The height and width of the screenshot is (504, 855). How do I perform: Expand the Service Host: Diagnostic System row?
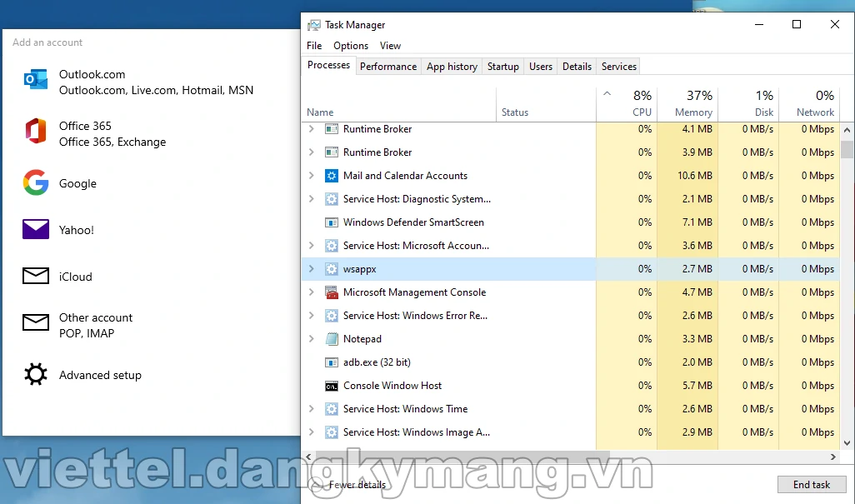[x=312, y=199]
